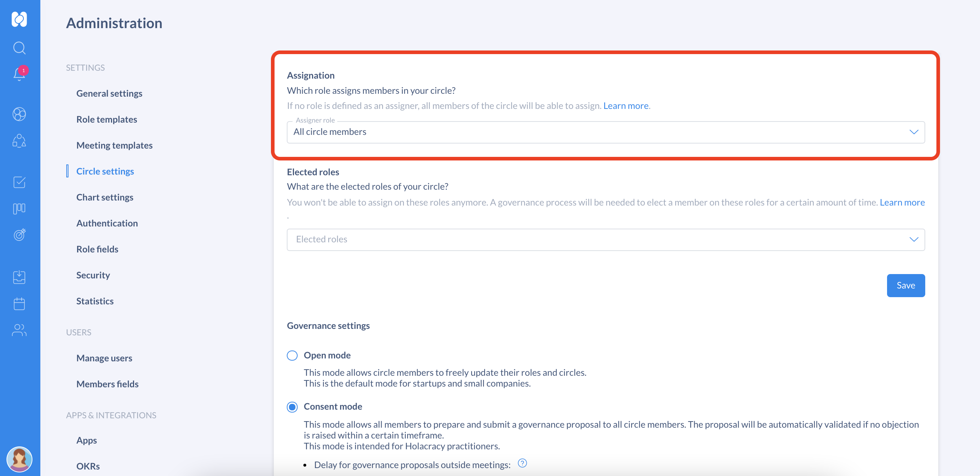
Task: Open the kanban board icon
Action: (19, 209)
